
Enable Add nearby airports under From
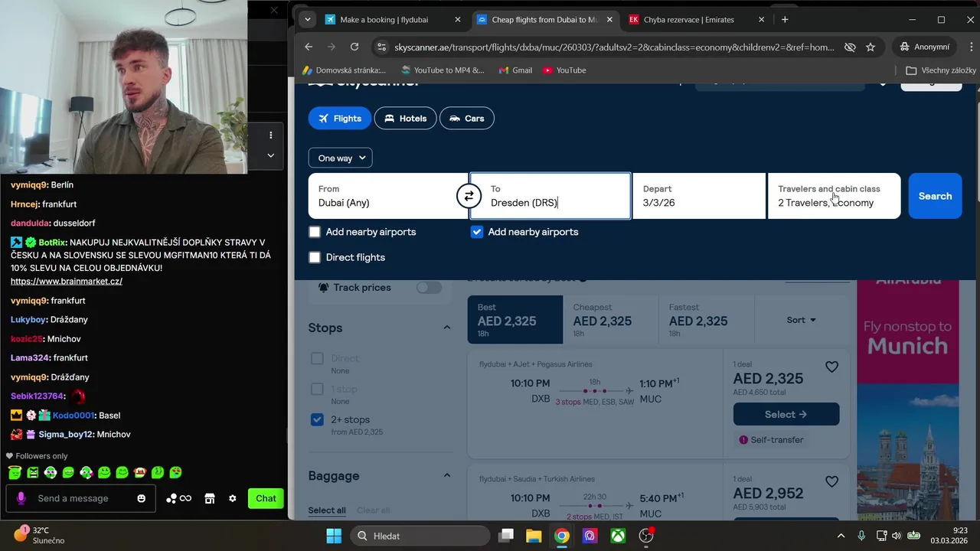[x=315, y=232]
